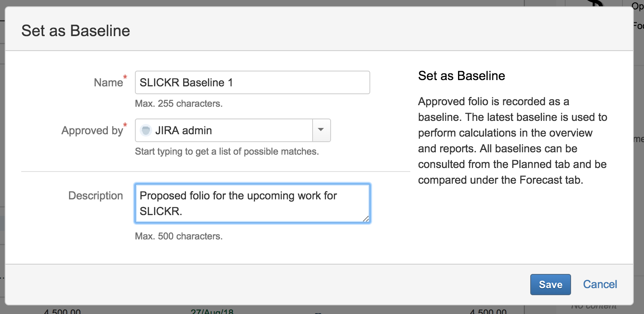Select the JIRA admin text in combo box
Screen dimensions: 644x314
tap(184, 130)
